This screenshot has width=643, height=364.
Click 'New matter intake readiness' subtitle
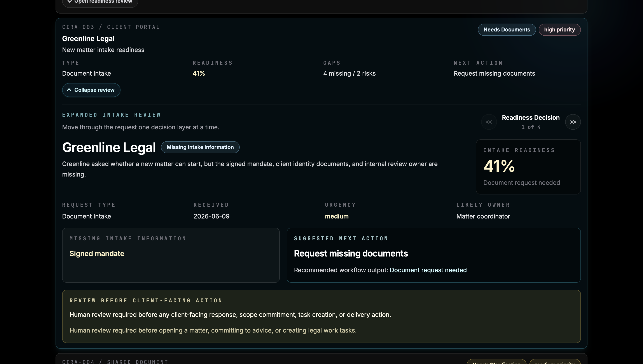pos(103,50)
